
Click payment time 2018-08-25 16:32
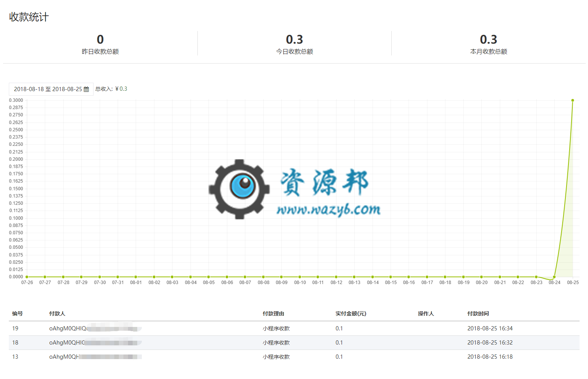coord(490,343)
